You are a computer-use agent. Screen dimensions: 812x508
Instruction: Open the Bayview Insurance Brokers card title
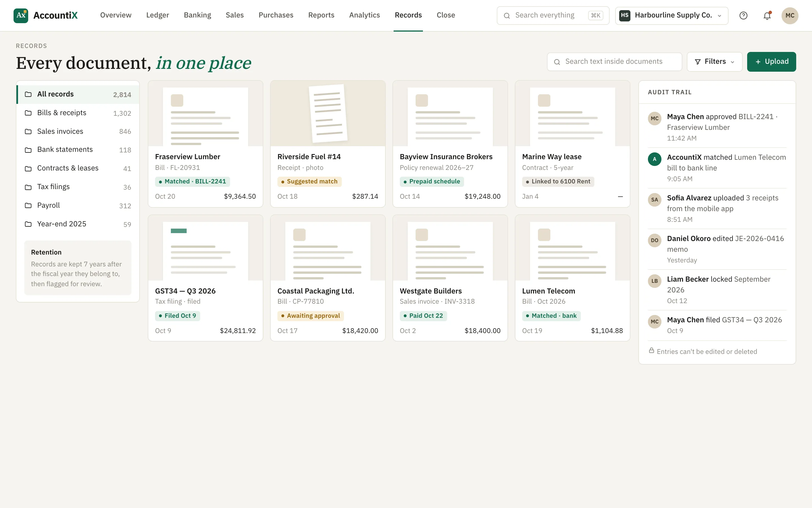point(446,157)
